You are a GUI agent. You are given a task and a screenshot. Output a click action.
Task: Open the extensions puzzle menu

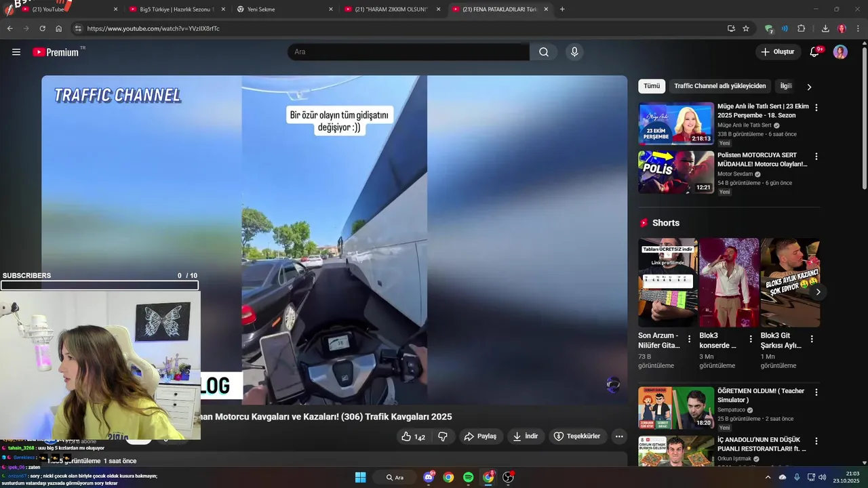pyautogui.click(x=801, y=28)
